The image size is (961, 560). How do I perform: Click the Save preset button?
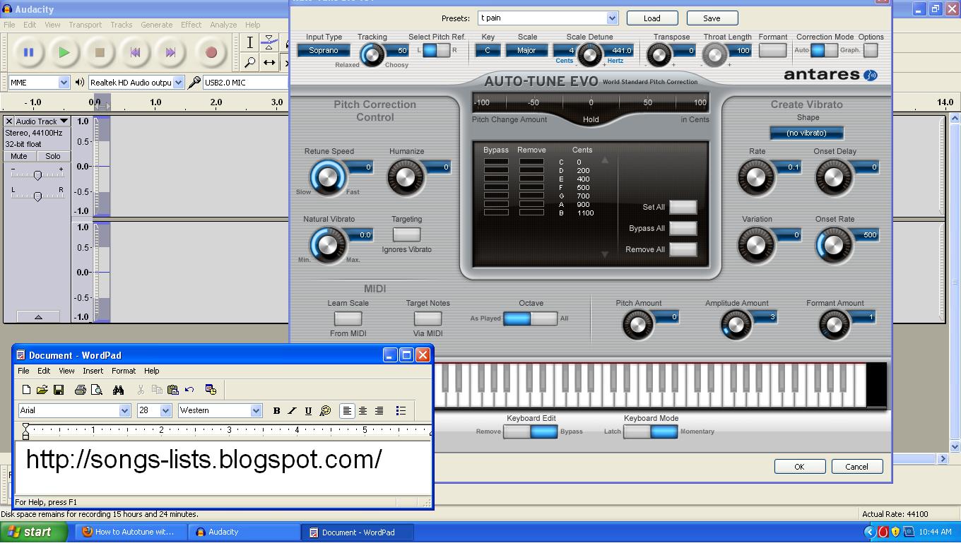[x=712, y=18]
